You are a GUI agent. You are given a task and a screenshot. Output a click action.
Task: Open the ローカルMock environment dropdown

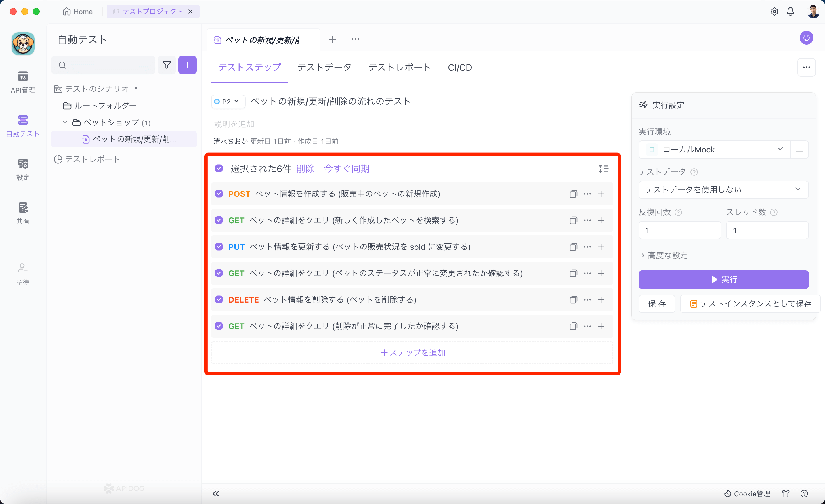click(714, 149)
